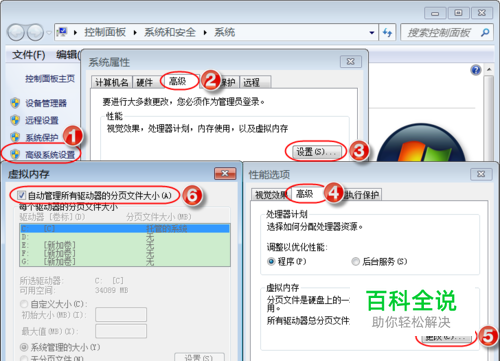
Task: Select 程序(P) radio button
Action: 271,262
